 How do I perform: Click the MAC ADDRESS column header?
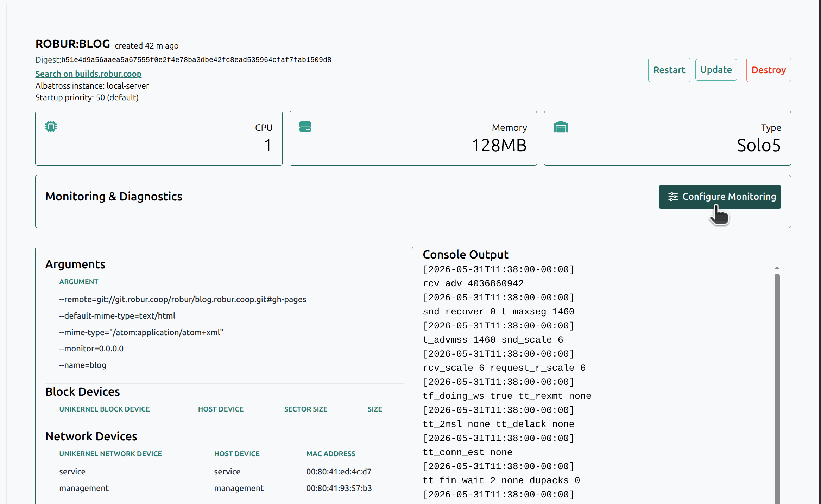tap(331, 454)
